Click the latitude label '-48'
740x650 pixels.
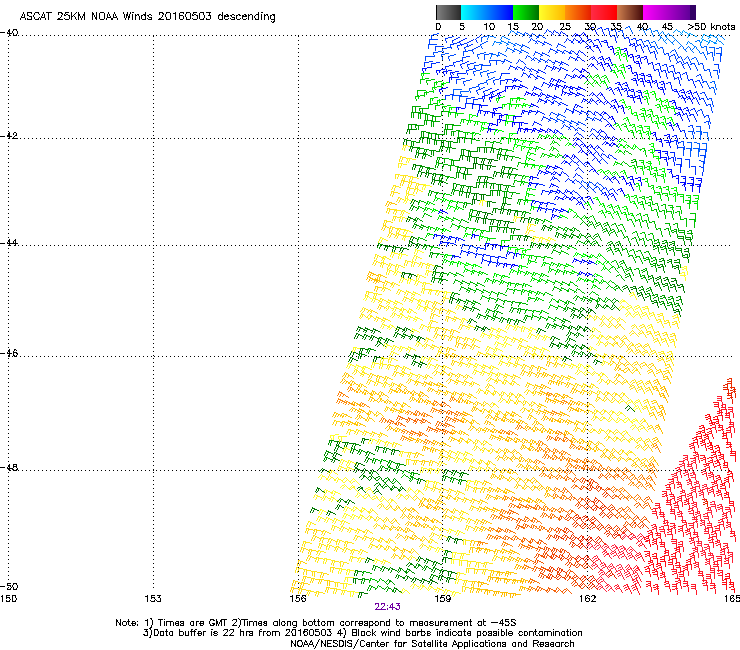tap(9, 467)
